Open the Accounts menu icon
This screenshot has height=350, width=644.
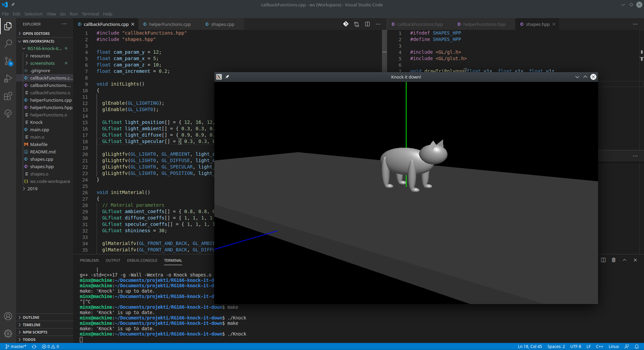(8, 316)
